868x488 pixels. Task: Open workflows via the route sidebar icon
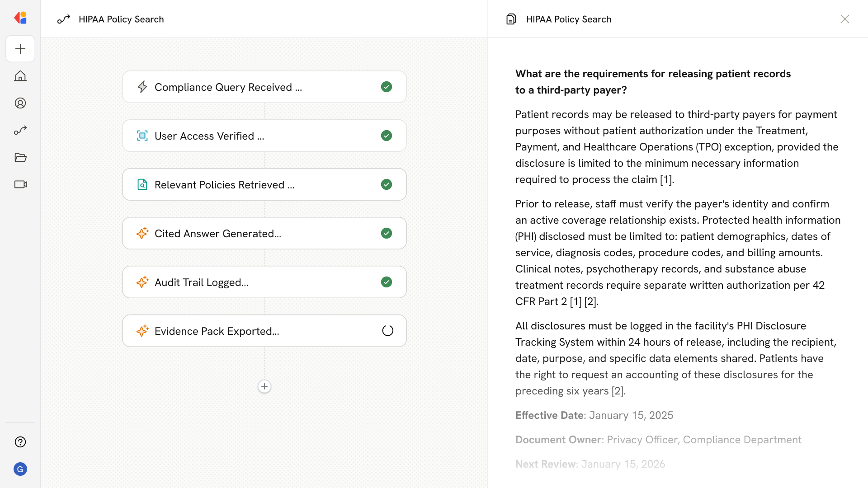click(x=20, y=130)
